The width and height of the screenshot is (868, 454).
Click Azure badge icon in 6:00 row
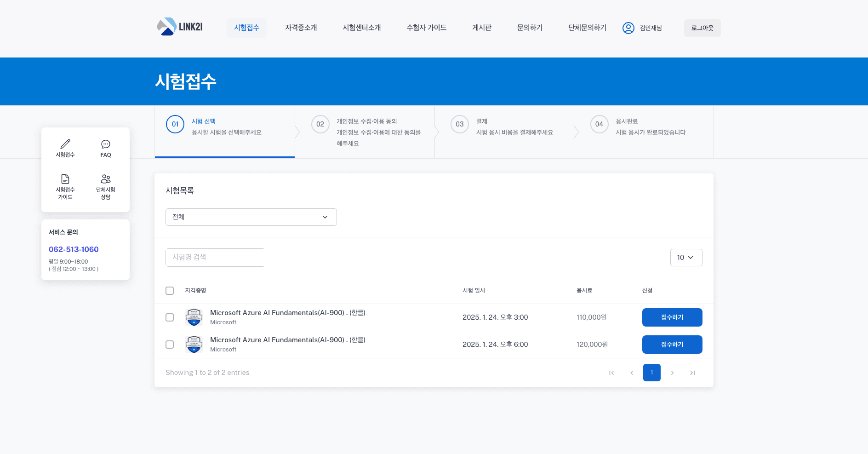coord(194,345)
